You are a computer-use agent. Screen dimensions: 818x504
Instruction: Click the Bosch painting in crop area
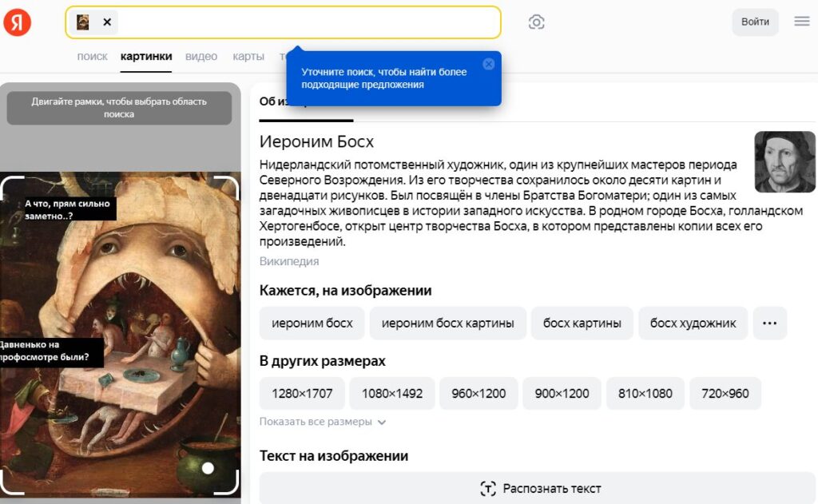[121, 334]
